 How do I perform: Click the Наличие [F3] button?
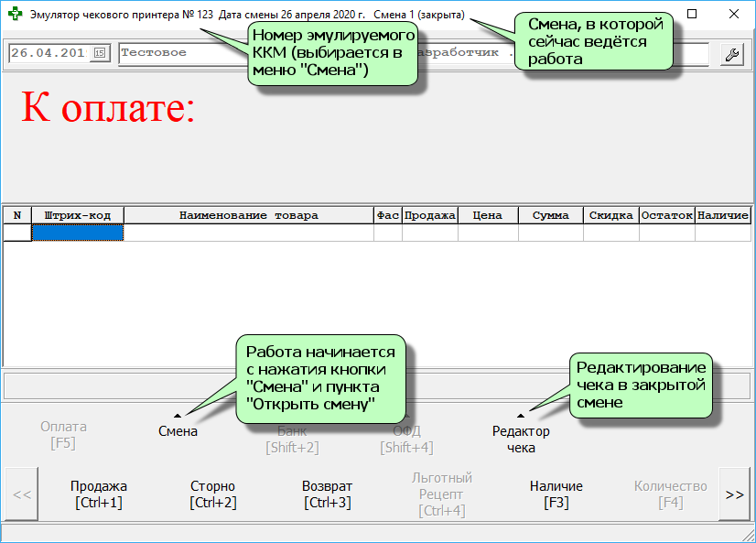[x=556, y=494]
